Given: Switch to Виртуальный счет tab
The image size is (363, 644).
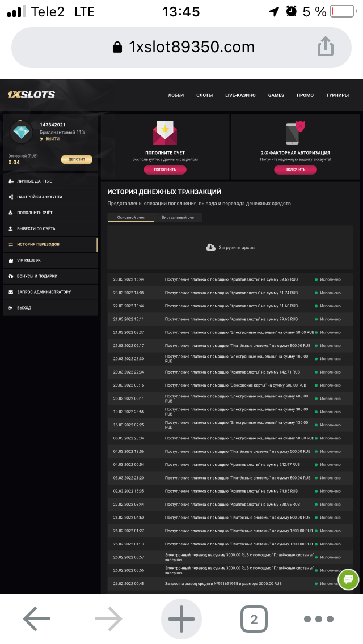Looking at the screenshot, I should click(179, 217).
